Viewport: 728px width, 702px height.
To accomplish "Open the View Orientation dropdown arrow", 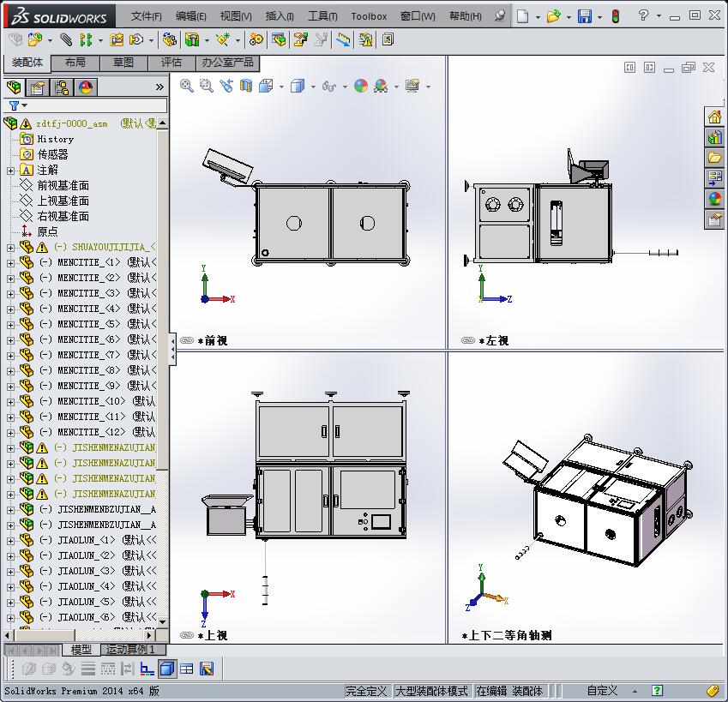I will [281, 87].
